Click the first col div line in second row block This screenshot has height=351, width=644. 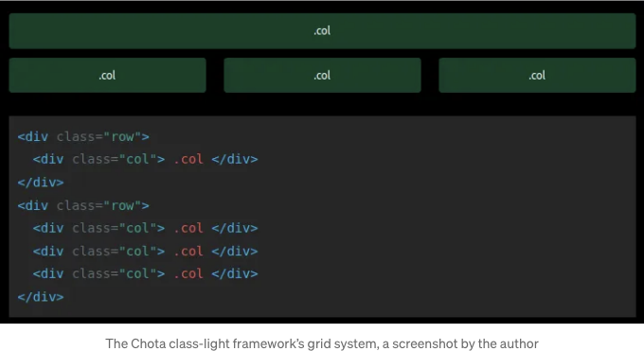point(146,228)
